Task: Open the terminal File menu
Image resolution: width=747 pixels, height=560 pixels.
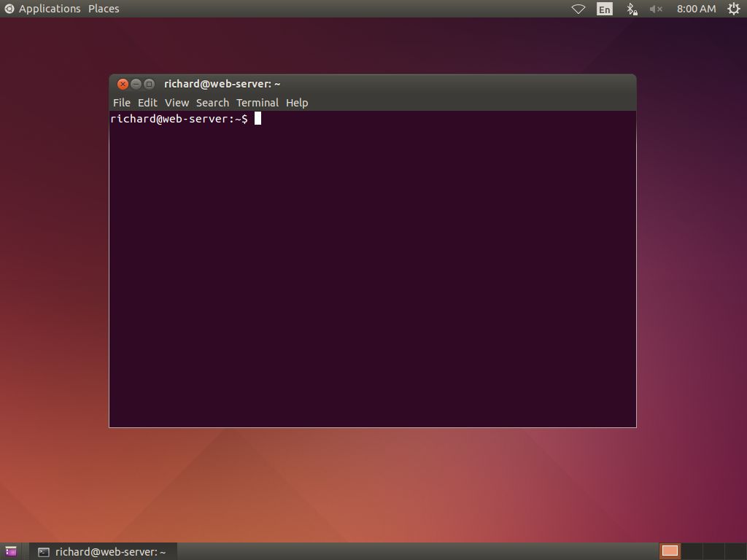Action: tap(122, 102)
